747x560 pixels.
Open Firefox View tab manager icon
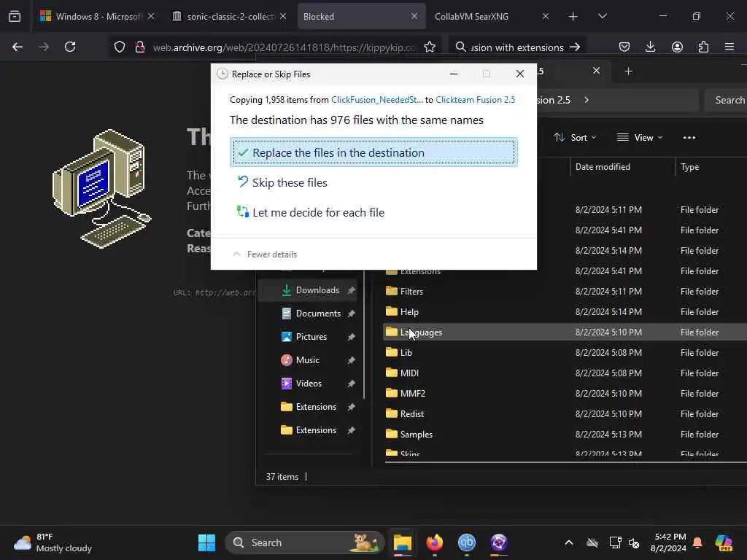coord(15,16)
